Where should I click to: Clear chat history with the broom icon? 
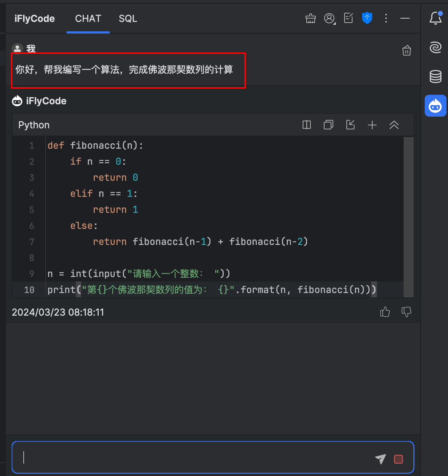click(310, 18)
